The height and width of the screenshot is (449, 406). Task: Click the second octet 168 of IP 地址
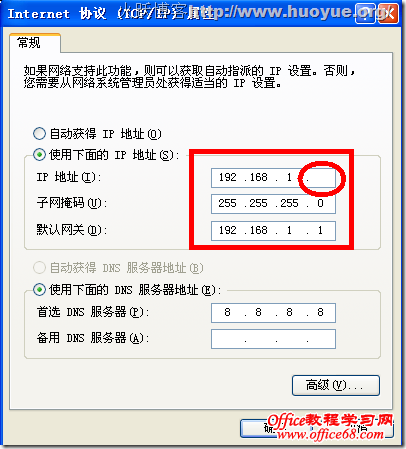[x=258, y=178]
